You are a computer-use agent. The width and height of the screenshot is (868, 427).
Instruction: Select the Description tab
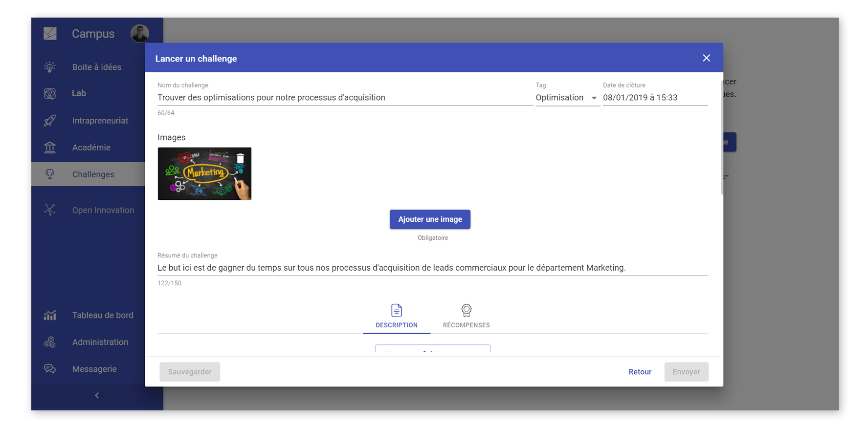[x=397, y=316]
